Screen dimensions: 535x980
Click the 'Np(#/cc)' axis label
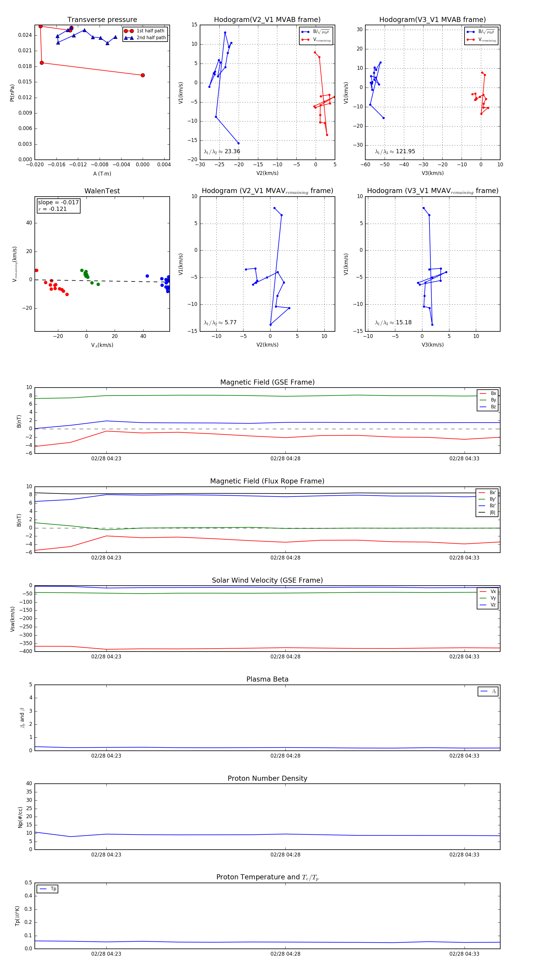20,817
